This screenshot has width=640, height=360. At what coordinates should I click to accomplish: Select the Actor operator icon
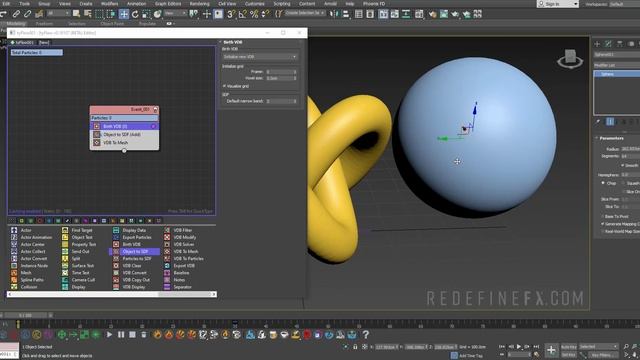coord(14,230)
